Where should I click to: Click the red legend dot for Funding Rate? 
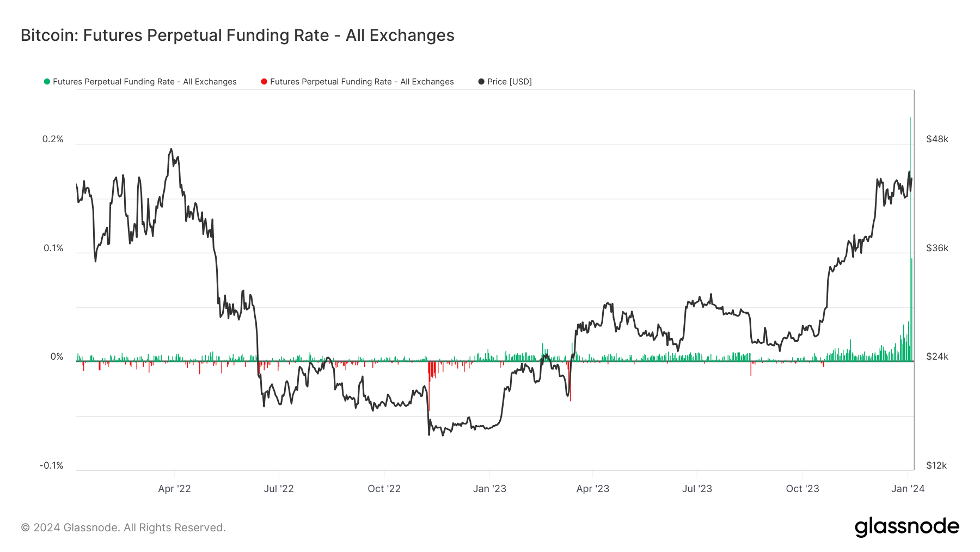[x=264, y=82]
